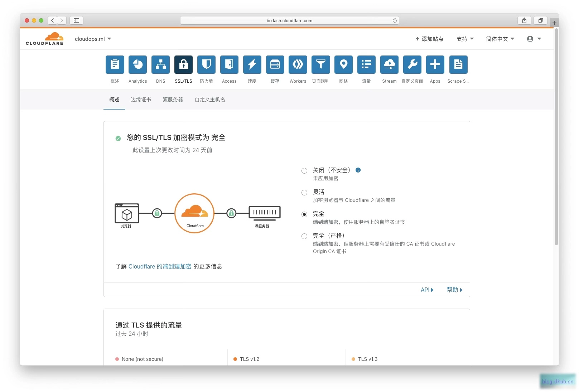The image size is (579, 392).
Task: Select the 完全（严格）encryption mode
Action: [x=304, y=236]
